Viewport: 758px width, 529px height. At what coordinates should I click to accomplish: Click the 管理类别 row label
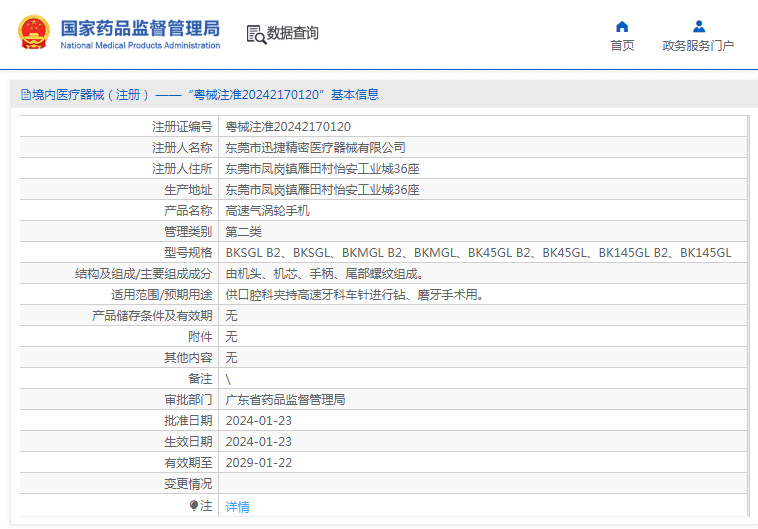(x=188, y=232)
